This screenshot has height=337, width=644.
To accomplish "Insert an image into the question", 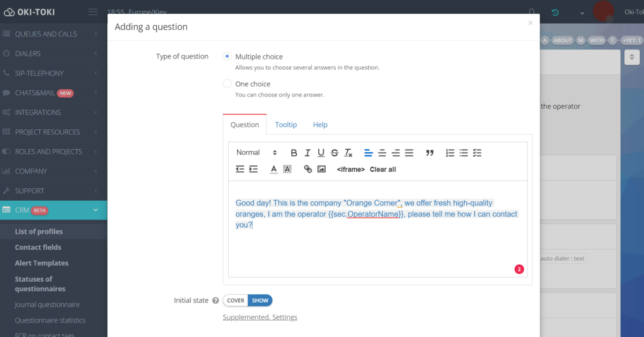I will point(321,169).
